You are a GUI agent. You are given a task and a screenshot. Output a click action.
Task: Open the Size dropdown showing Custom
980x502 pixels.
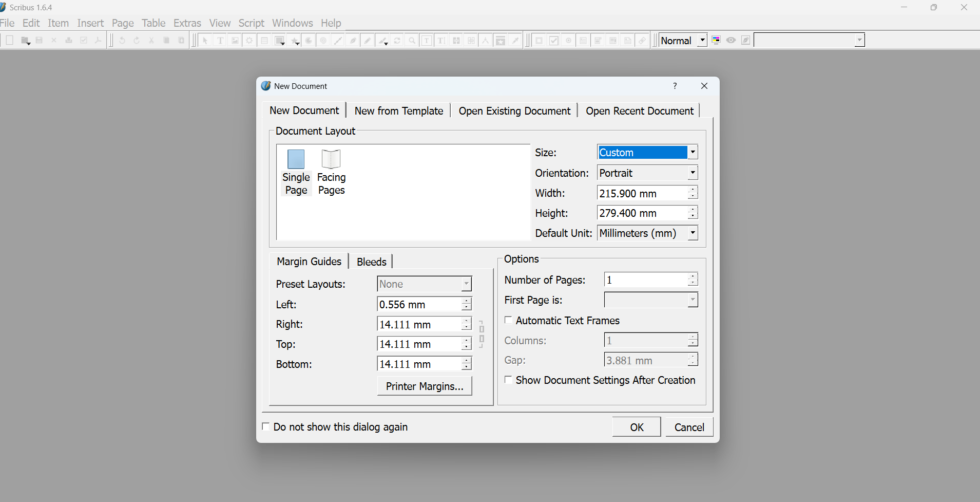[693, 152]
